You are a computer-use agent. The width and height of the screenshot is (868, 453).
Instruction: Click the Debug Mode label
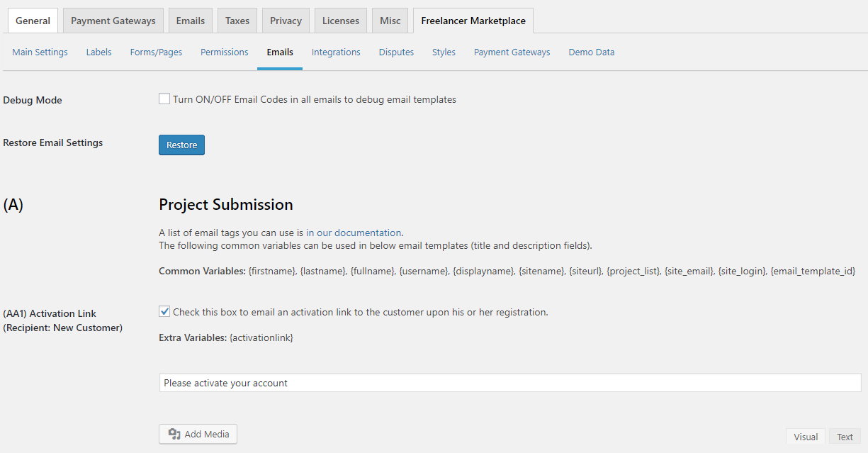click(x=33, y=100)
